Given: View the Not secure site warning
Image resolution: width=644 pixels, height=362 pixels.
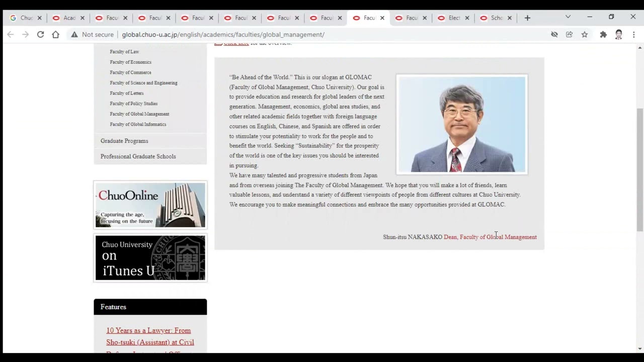Looking at the screenshot, I should click(92, 35).
